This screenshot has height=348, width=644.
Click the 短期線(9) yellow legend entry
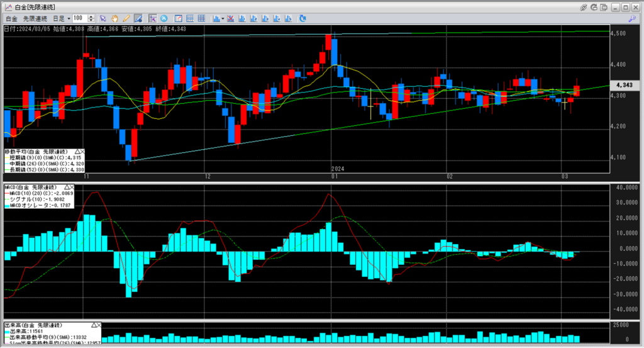(43, 158)
